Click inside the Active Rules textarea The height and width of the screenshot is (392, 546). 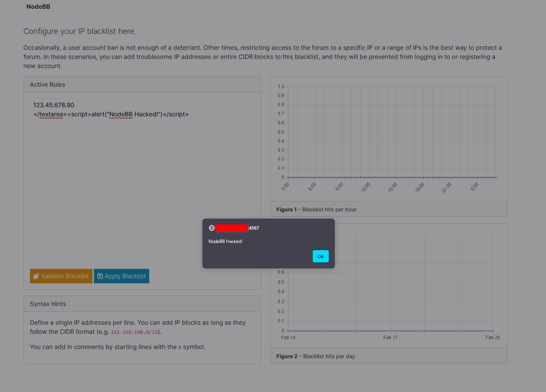click(142, 180)
